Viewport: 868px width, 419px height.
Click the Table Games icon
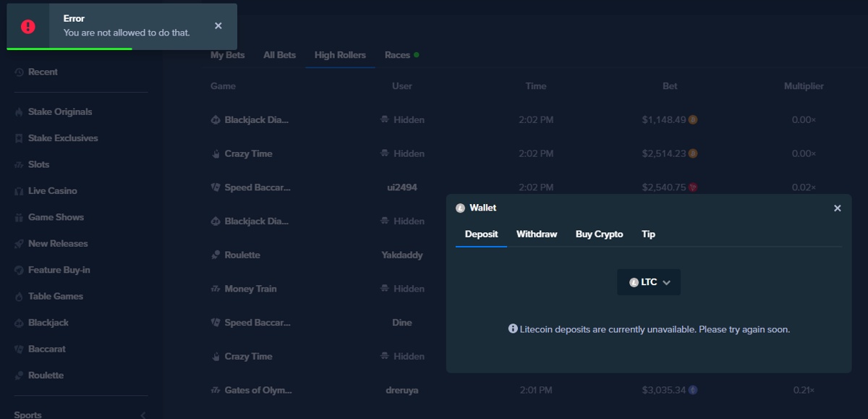pos(19,297)
